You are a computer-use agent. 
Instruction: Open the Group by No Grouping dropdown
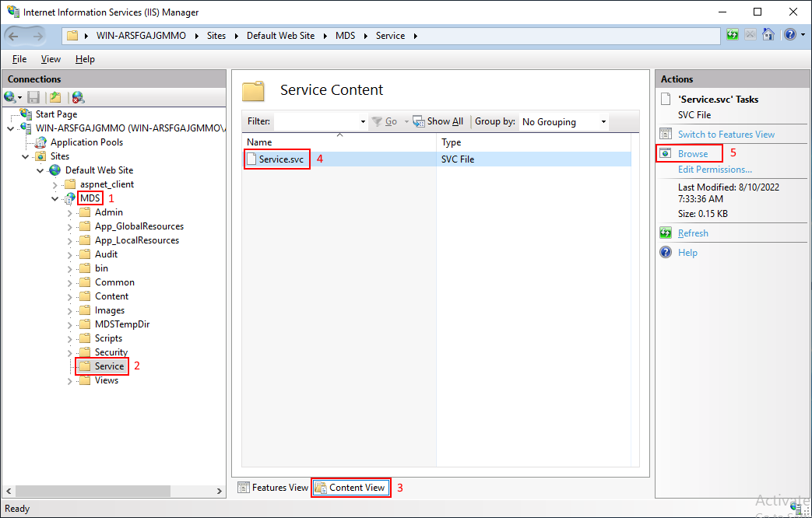pyautogui.click(x=564, y=121)
